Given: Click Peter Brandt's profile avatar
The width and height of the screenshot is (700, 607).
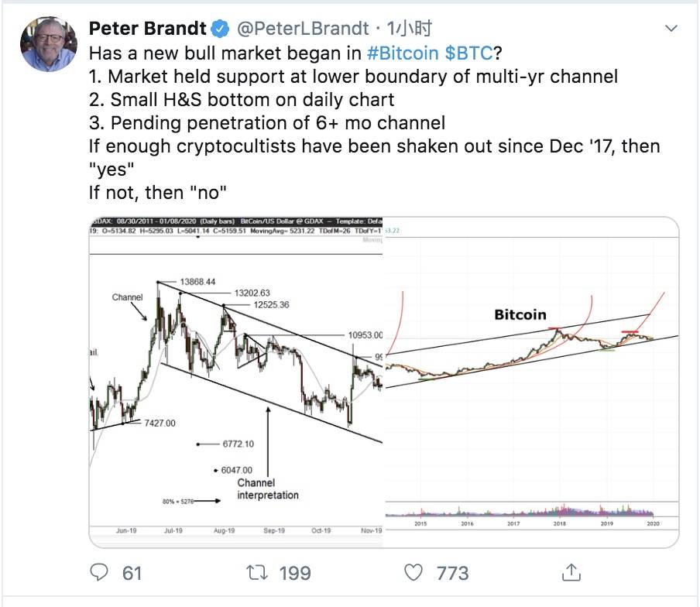Looking at the screenshot, I should pos(48,42).
